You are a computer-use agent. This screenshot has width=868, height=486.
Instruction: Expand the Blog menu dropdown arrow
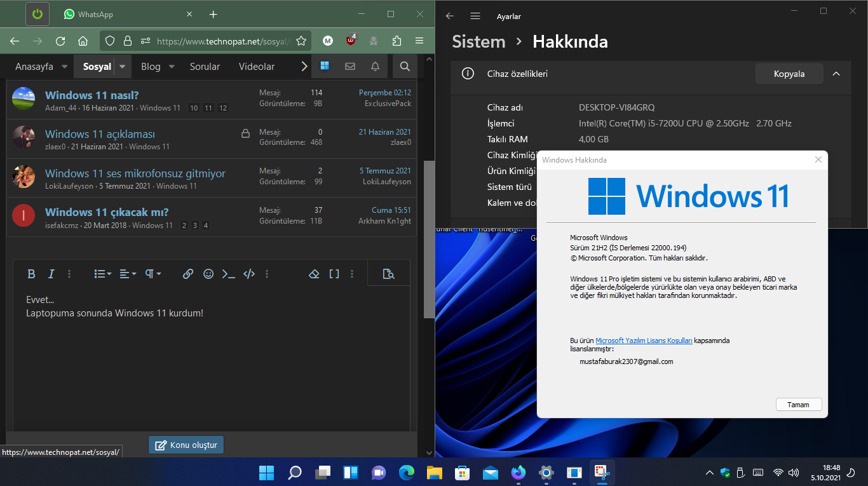tap(171, 67)
